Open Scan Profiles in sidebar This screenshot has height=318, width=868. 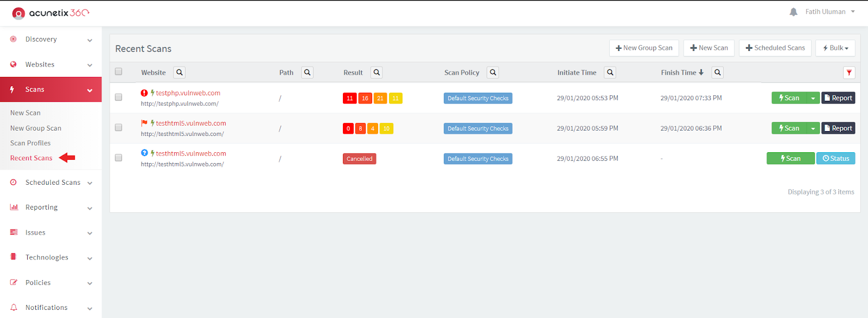coord(30,143)
